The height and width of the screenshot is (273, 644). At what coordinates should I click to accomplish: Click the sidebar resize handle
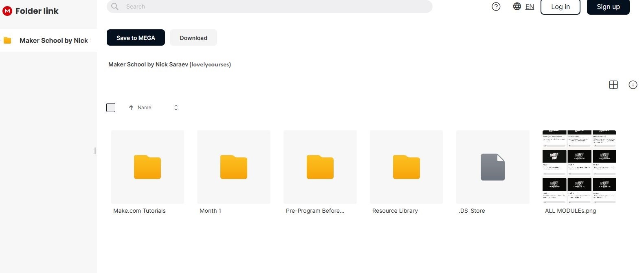point(95,151)
